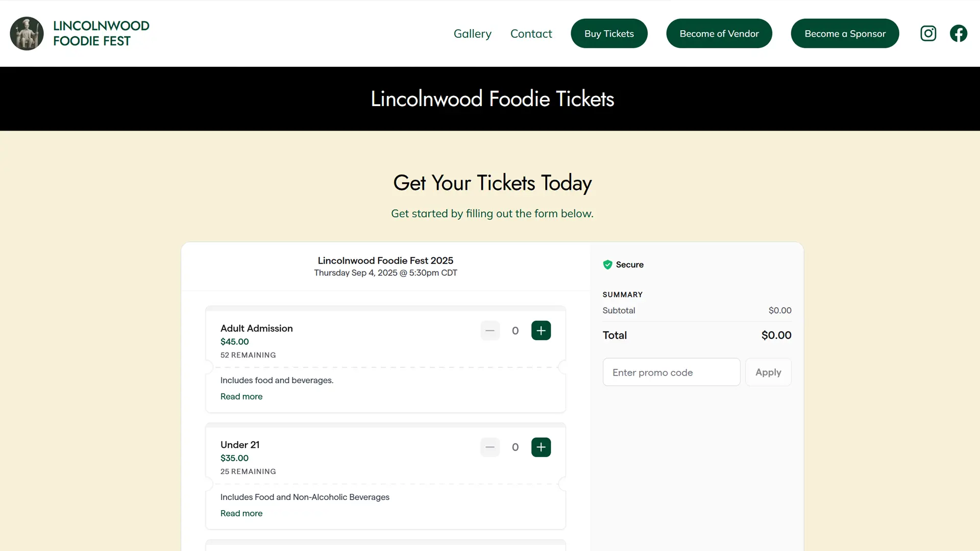Select the Adult Admission quantity value
Image resolution: width=980 pixels, height=551 pixels.
click(x=516, y=331)
